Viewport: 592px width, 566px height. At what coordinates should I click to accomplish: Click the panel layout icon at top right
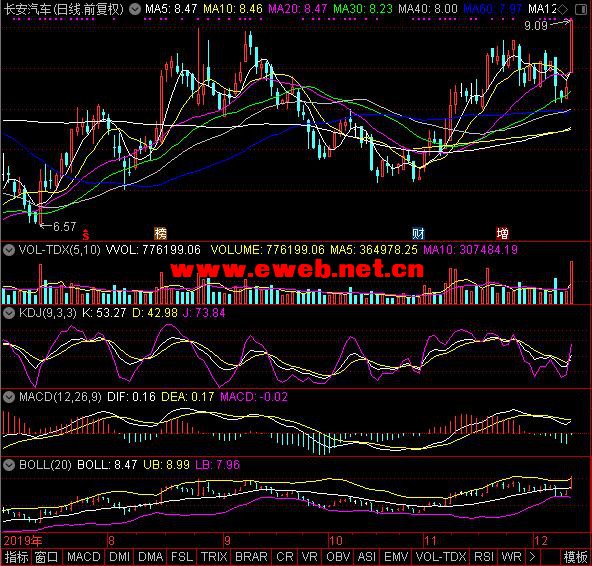580,9
